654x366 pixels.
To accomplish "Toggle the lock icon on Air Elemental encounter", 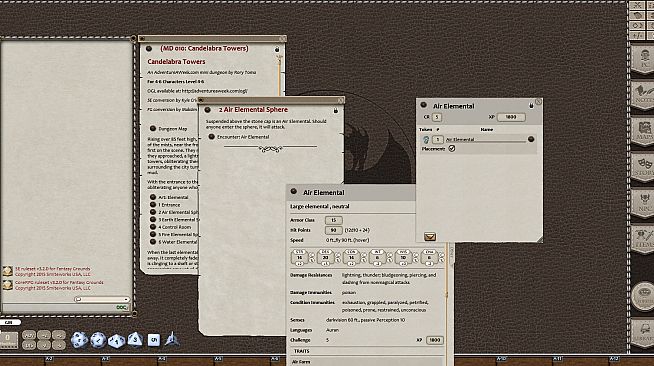I will coord(531,106).
